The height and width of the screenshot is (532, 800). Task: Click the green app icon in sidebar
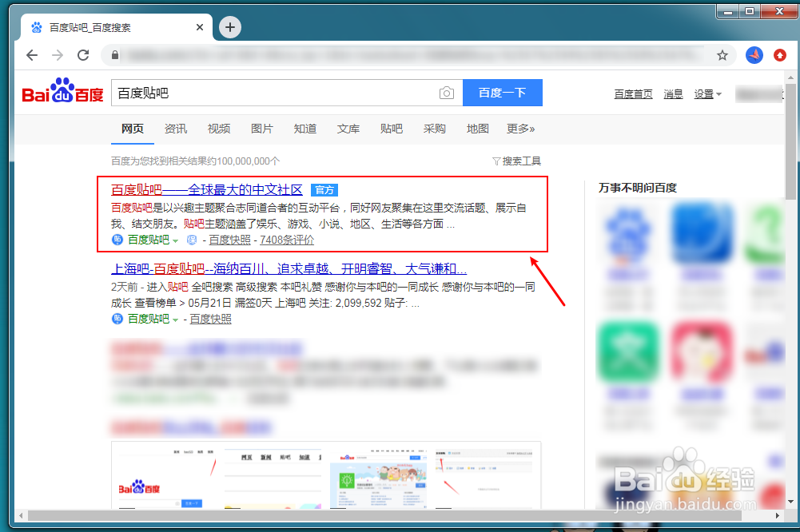coord(627,352)
